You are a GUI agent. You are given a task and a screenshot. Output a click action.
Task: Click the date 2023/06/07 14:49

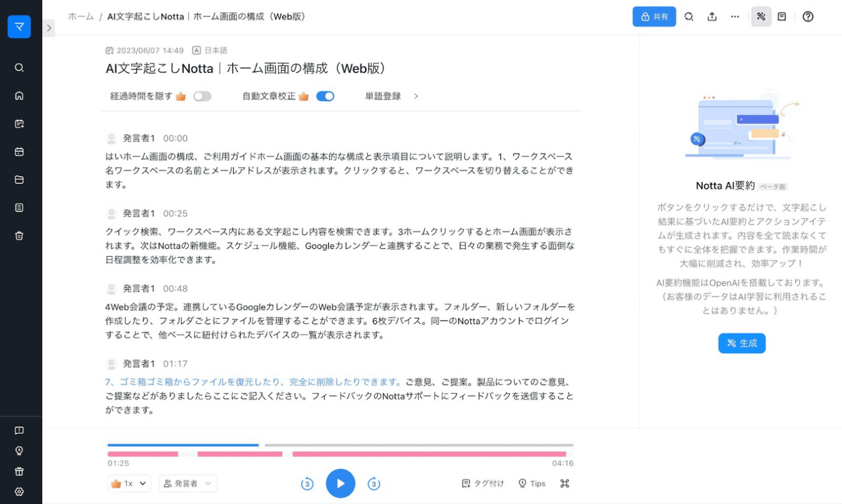pos(144,51)
